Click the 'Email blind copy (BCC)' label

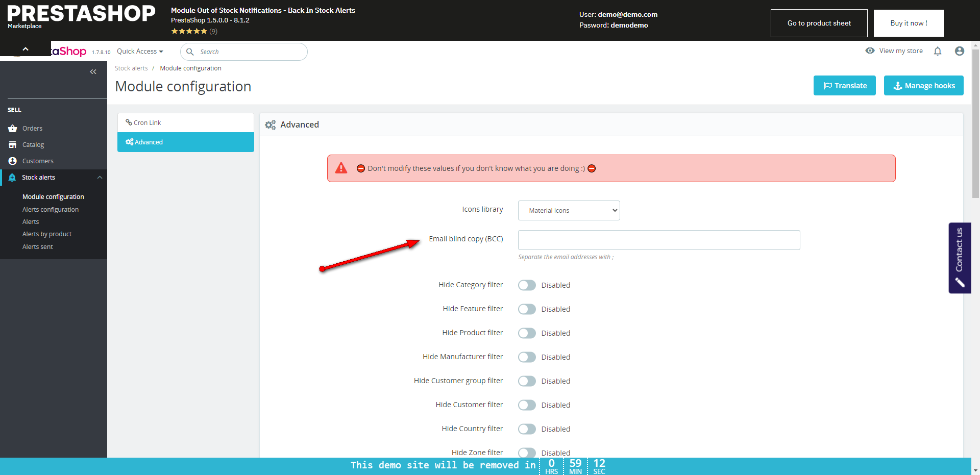[466, 239]
